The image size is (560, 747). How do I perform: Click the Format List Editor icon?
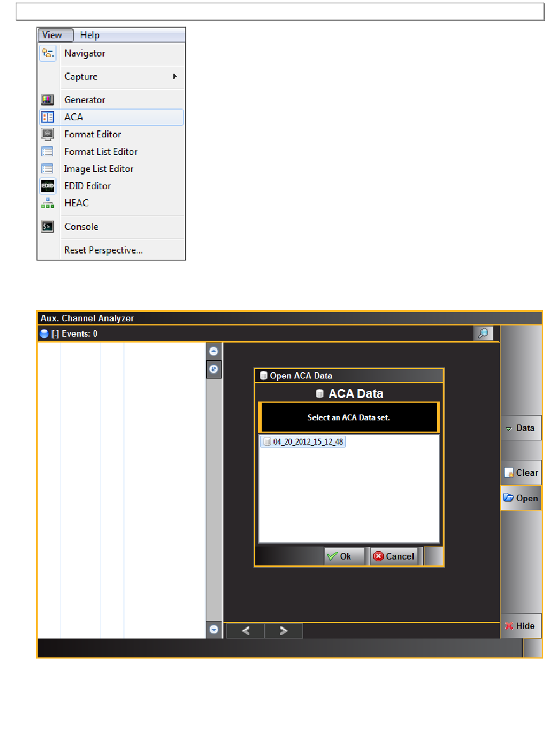coord(48,152)
